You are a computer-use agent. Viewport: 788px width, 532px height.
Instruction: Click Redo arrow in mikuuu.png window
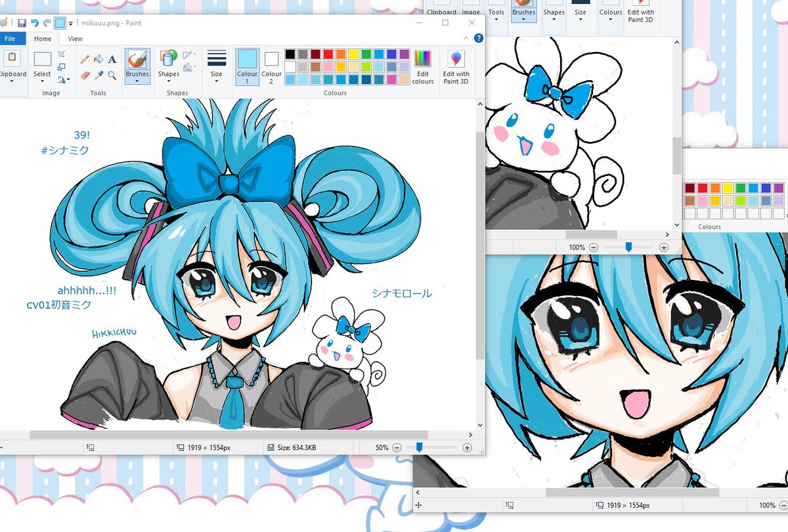pyautogui.click(x=47, y=23)
